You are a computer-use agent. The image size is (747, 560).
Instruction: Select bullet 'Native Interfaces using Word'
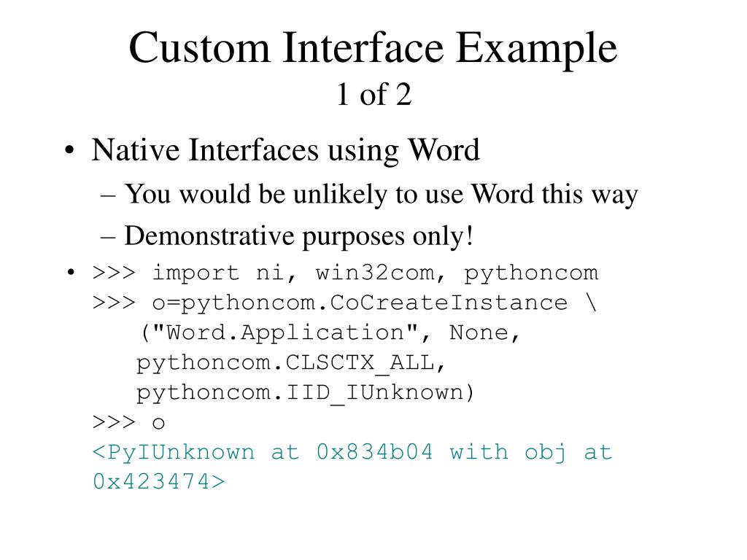coord(285,150)
